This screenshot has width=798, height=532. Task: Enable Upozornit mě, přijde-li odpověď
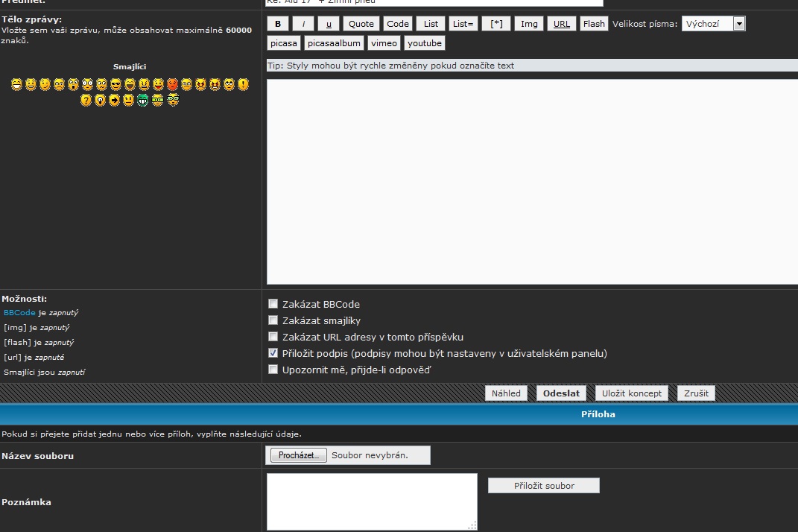tap(273, 370)
